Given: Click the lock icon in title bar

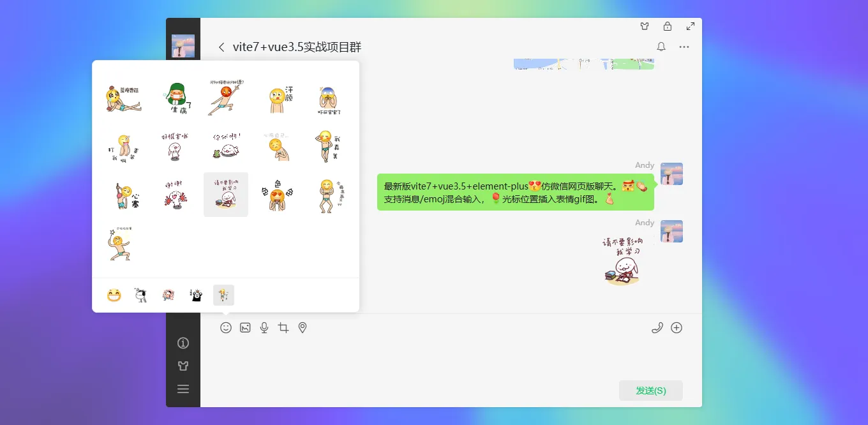Looking at the screenshot, I should coord(668,26).
